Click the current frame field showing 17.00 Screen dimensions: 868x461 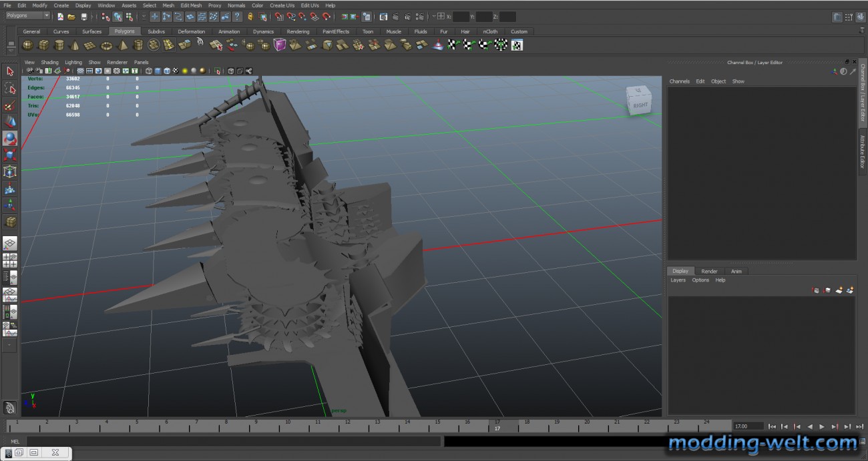click(748, 426)
